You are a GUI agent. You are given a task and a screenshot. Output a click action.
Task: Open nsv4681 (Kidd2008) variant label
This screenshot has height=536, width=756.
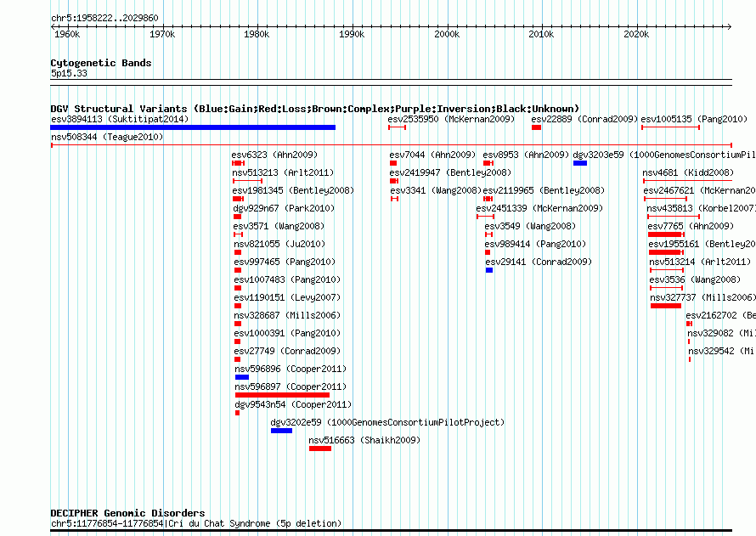tap(688, 172)
